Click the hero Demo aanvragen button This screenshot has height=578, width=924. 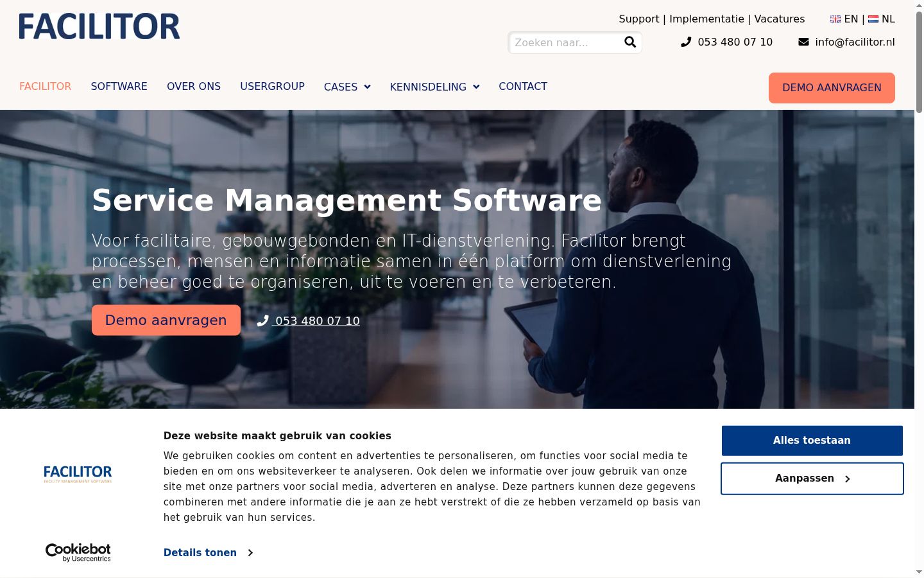coord(166,320)
